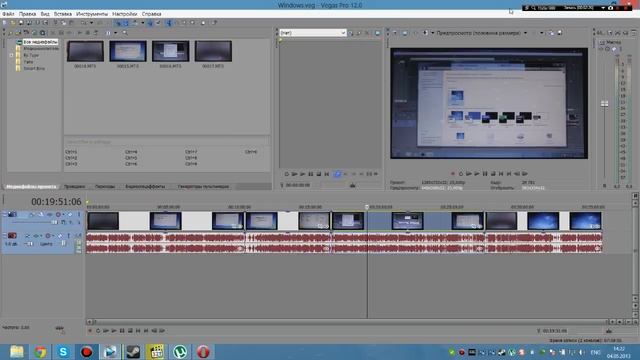This screenshot has width=640, height=360.
Task: Open Track Motion on the video track
Action: click(41, 214)
